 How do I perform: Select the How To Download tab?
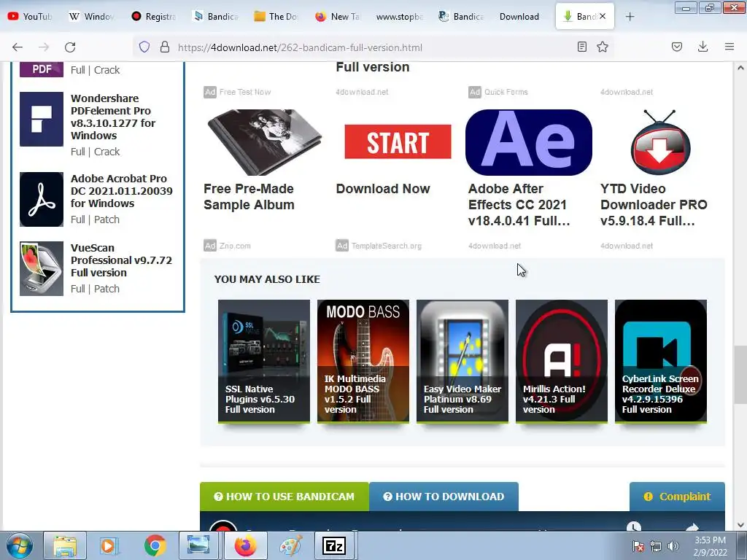click(x=444, y=497)
